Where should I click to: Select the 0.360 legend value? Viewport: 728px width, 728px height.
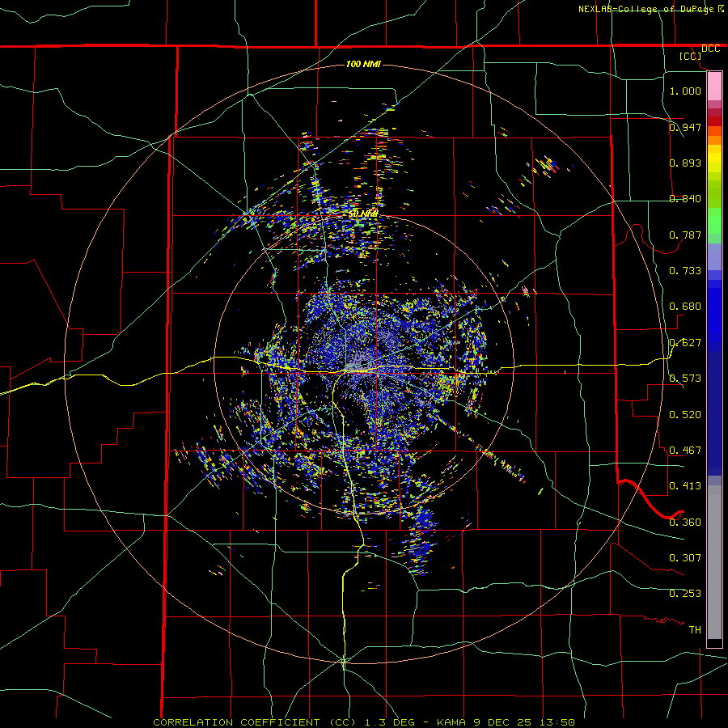pos(685,523)
